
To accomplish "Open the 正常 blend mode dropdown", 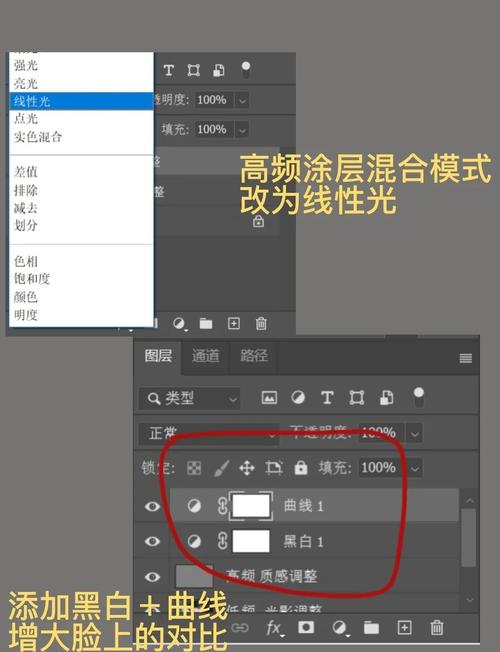I will [x=209, y=434].
